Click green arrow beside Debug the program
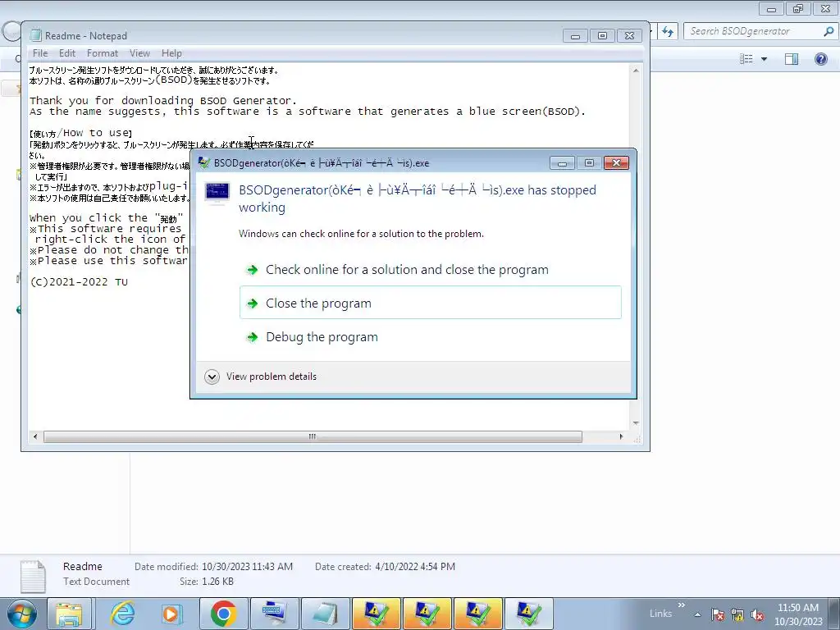The width and height of the screenshot is (840, 630). [252, 337]
